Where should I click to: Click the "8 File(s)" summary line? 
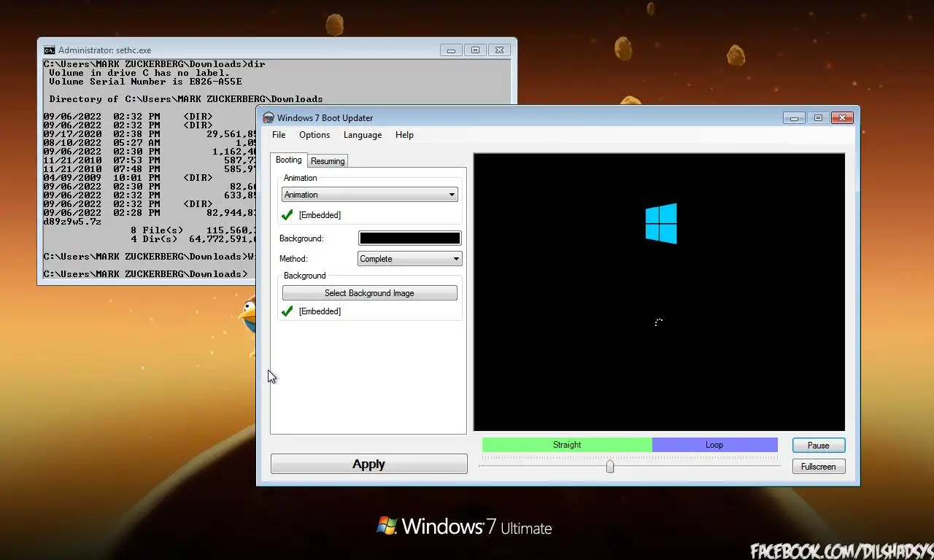193,230
